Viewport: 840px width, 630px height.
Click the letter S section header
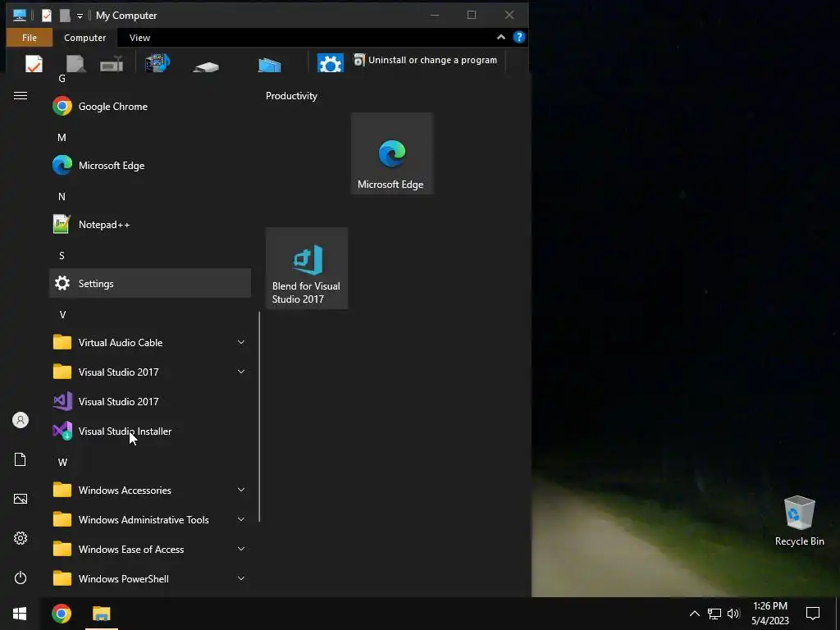pos(62,256)
